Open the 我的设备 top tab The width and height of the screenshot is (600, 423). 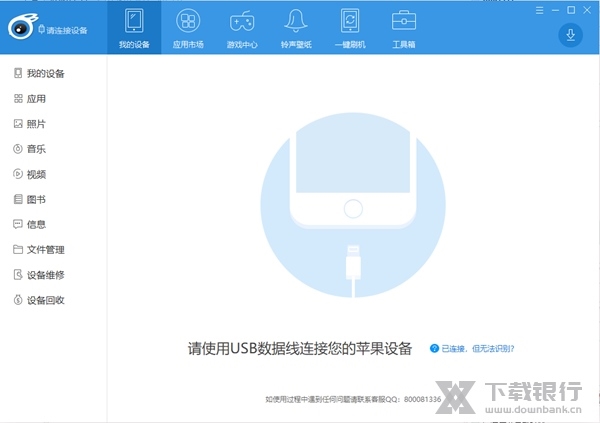pos(134,28)
